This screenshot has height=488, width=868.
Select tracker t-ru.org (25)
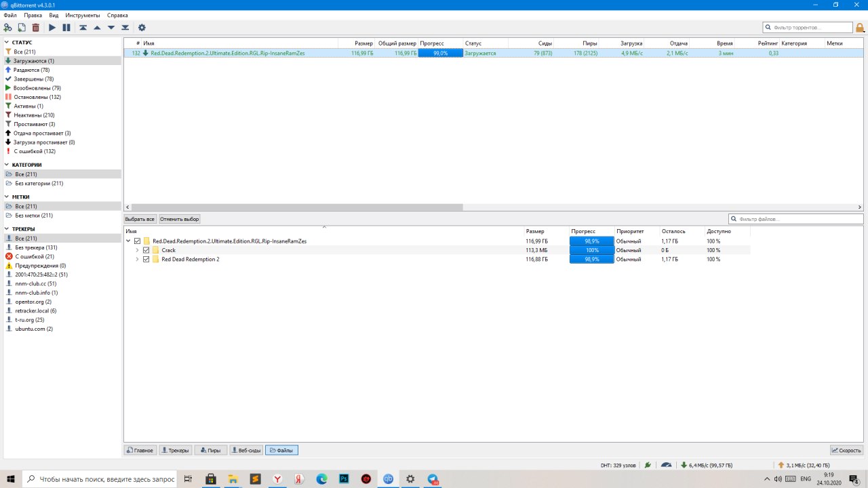point(62,319)
